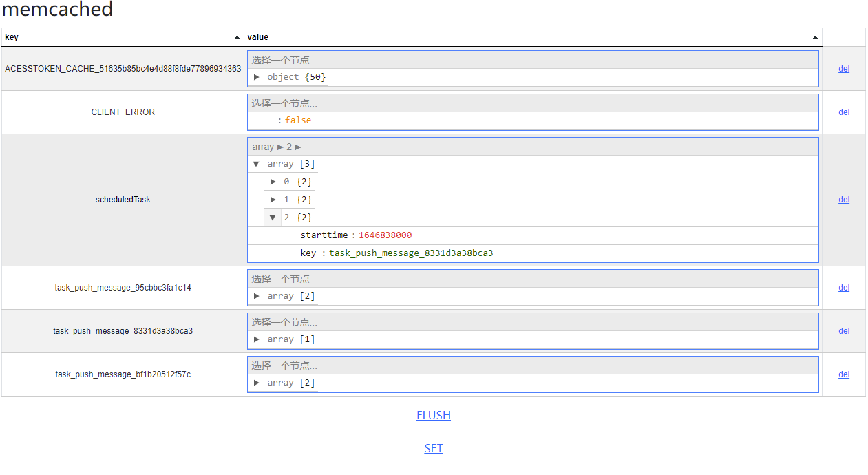Select the task_push_message_8331d3a38bca3 key cell
Viewport: 868px width, 475px height.
(x=123, y=331)
